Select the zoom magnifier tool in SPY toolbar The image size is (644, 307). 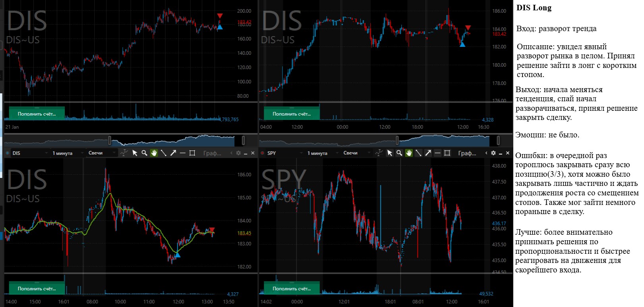(x=399, y=153)
